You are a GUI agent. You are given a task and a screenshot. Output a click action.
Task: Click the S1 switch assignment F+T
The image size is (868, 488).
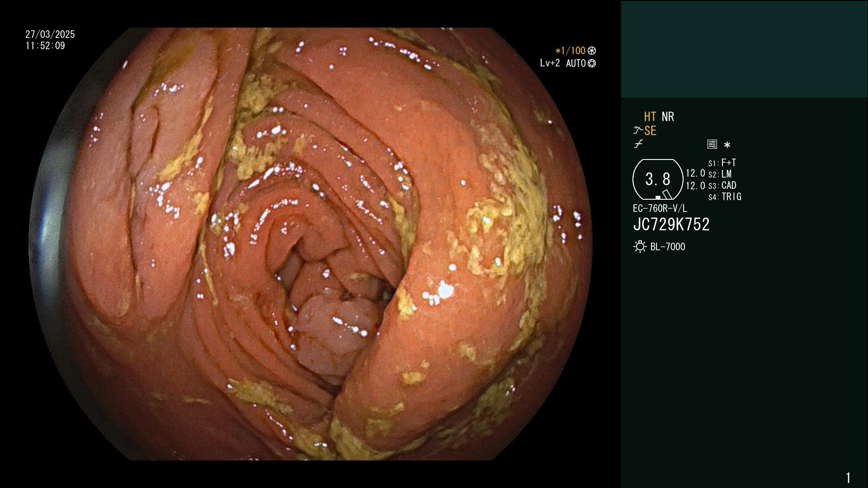click(722, 163)
